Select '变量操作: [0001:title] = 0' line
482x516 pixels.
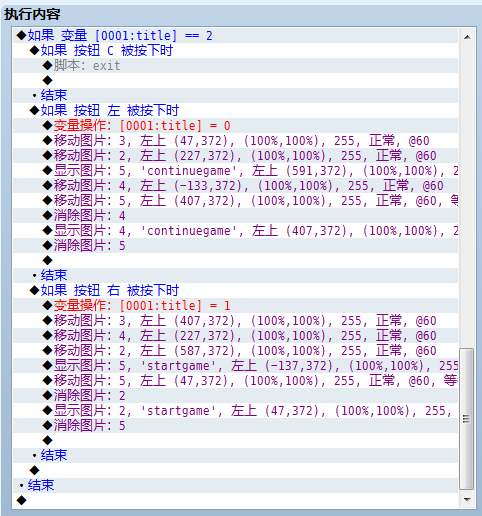[x=235, y=125]
